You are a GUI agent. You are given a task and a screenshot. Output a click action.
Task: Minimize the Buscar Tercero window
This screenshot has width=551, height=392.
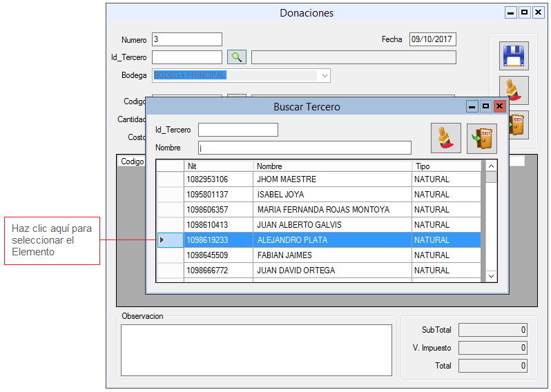tap(472, 106)
